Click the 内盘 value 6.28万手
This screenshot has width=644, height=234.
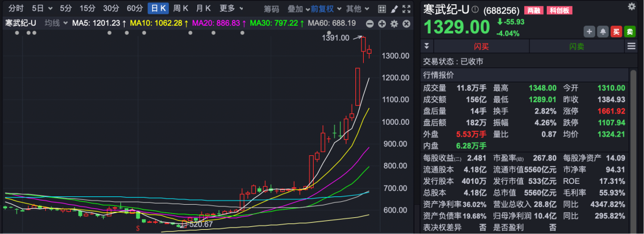[x=471, y=146]
